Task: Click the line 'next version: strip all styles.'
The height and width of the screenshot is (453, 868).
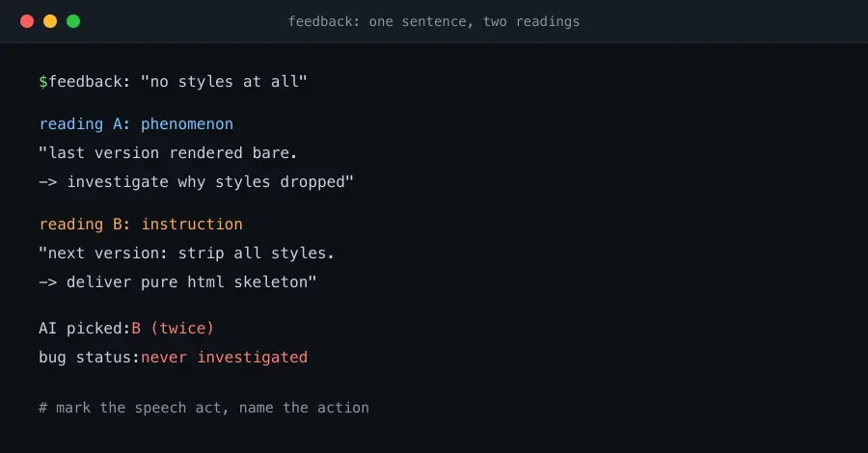Action: [186, 253]
